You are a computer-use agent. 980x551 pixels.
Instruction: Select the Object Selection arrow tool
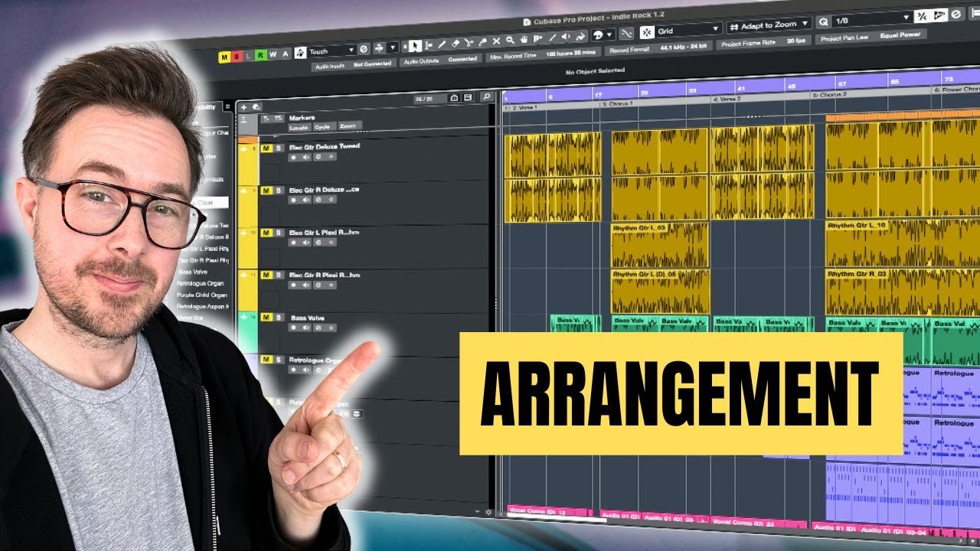pos(414,46)
